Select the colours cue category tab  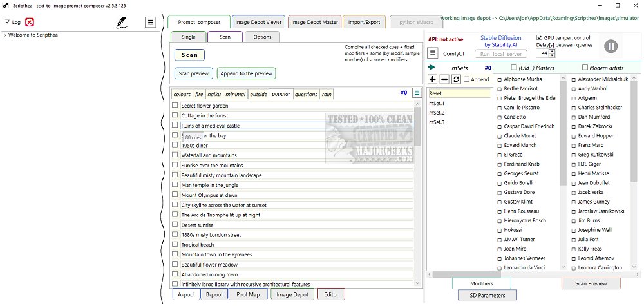pos(182,94)
